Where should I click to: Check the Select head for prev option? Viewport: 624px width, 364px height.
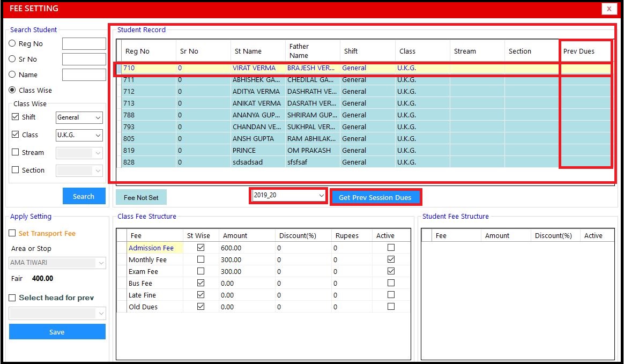12,298
